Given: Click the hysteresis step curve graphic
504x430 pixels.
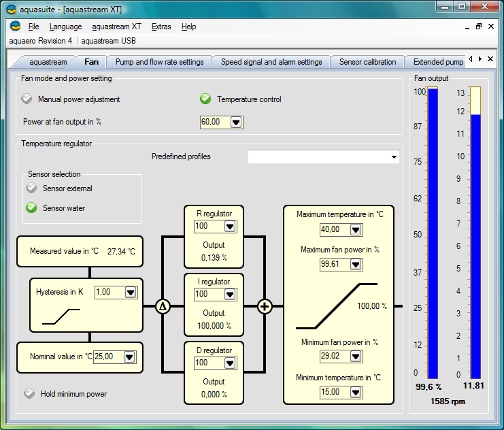Looking at the screenshot, I should (61, 316).
